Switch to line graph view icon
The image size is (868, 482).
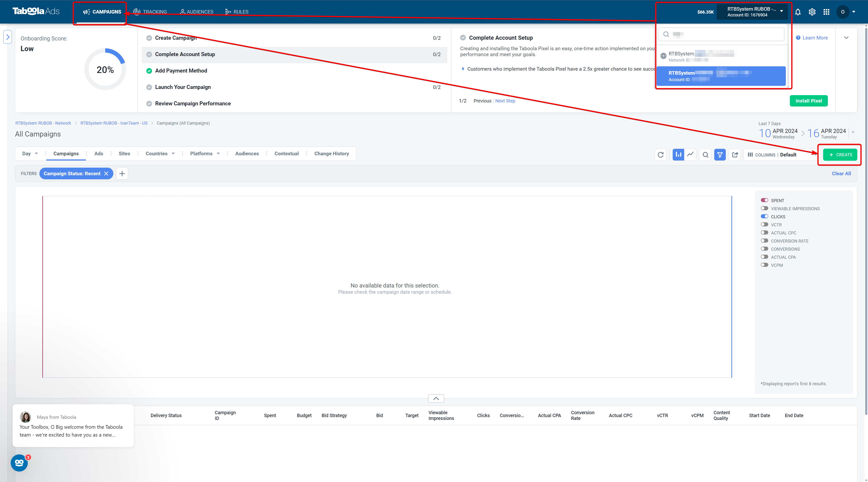pyautogui.click(x=690, y=155)
